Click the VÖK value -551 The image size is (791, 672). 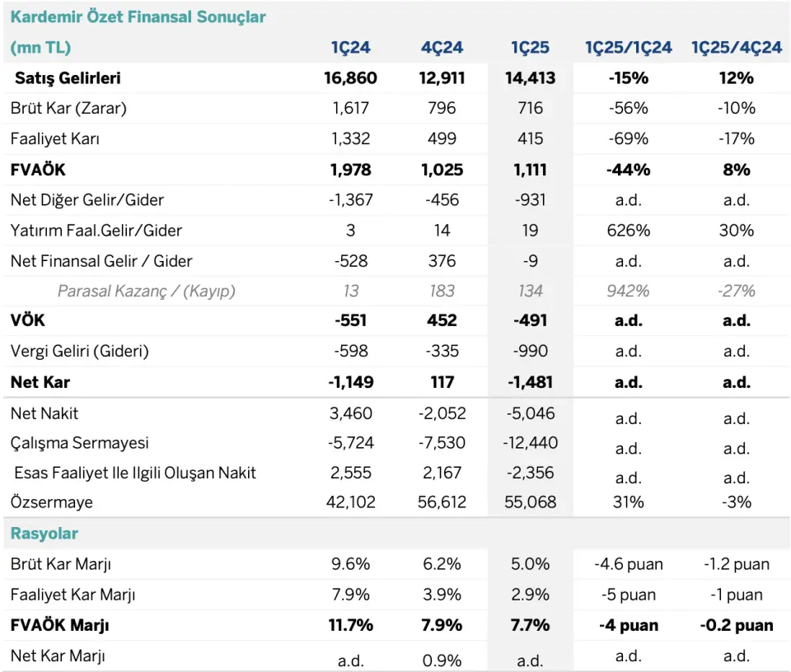click(x=351, y=320)
